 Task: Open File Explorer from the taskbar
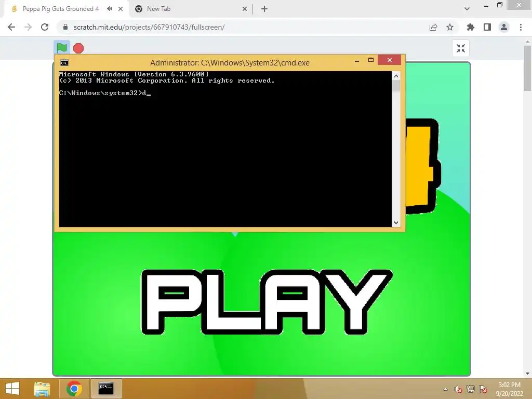click(x=42, y=389)
